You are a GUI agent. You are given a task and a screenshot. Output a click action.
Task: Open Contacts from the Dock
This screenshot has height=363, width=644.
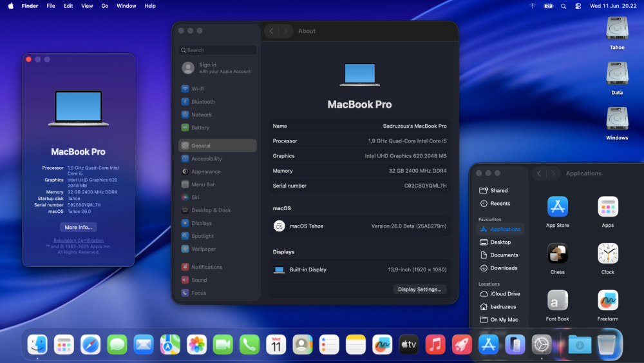303,344
